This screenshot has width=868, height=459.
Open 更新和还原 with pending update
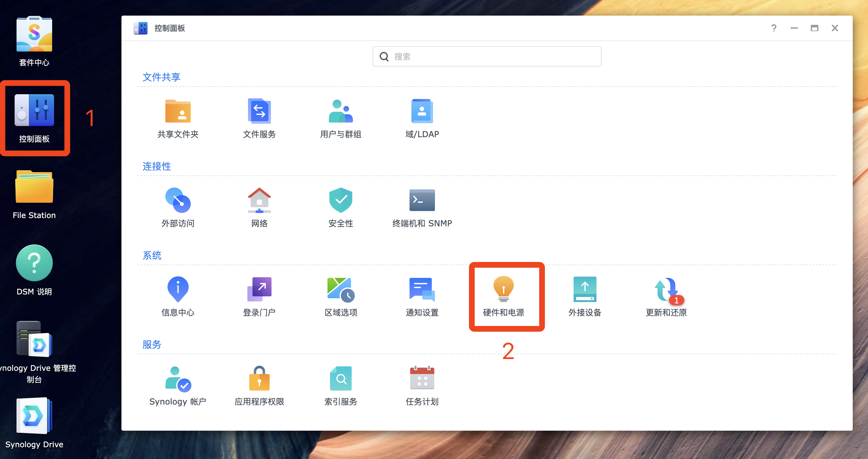(666, 296)
